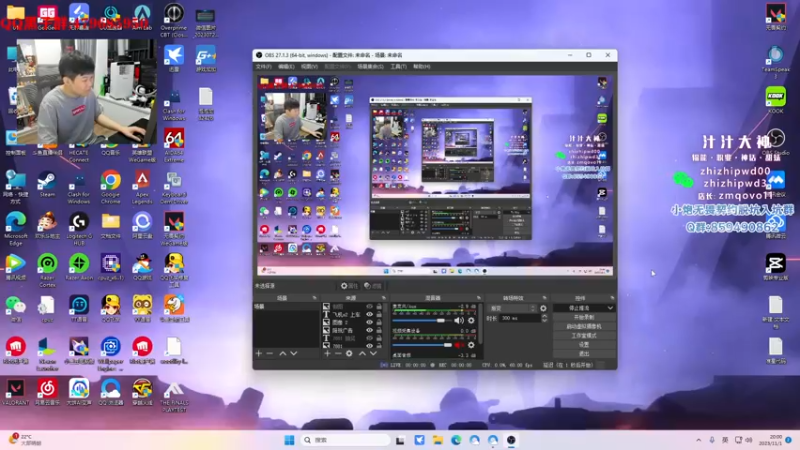
Task: Open the VALORANT desktop shortcut
Action: click(15, 393)
